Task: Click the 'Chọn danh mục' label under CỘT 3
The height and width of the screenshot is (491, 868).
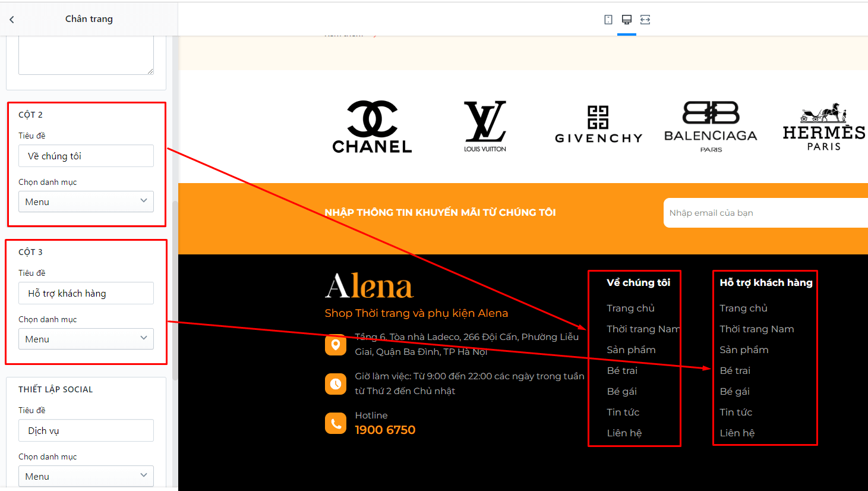Action: click(48, 319)
